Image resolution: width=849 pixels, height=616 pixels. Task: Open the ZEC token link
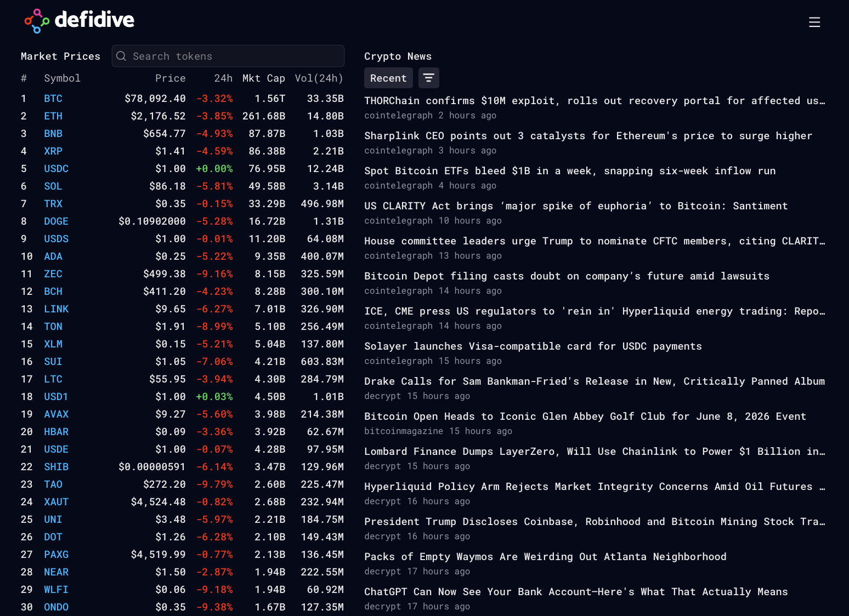[53, 274]
